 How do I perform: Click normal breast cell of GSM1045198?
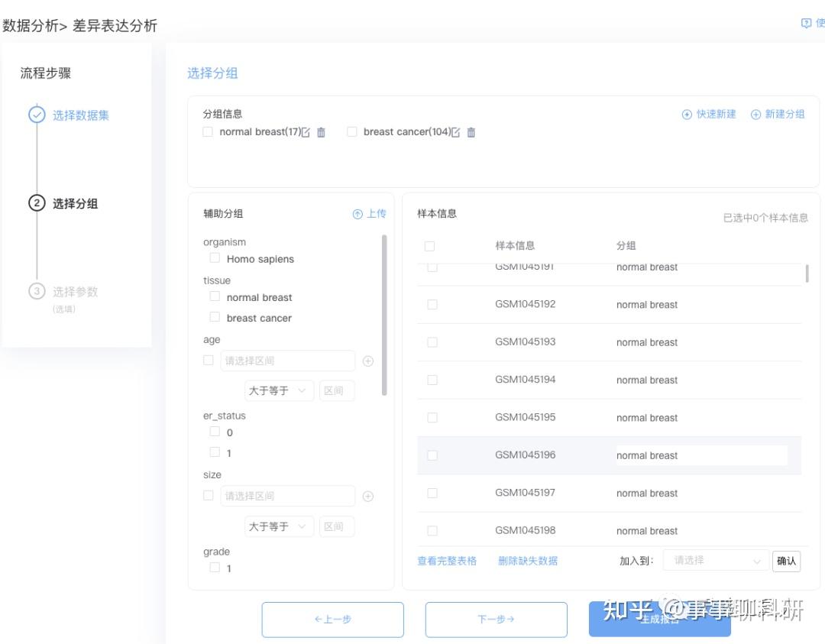click(x=647, y=532)
